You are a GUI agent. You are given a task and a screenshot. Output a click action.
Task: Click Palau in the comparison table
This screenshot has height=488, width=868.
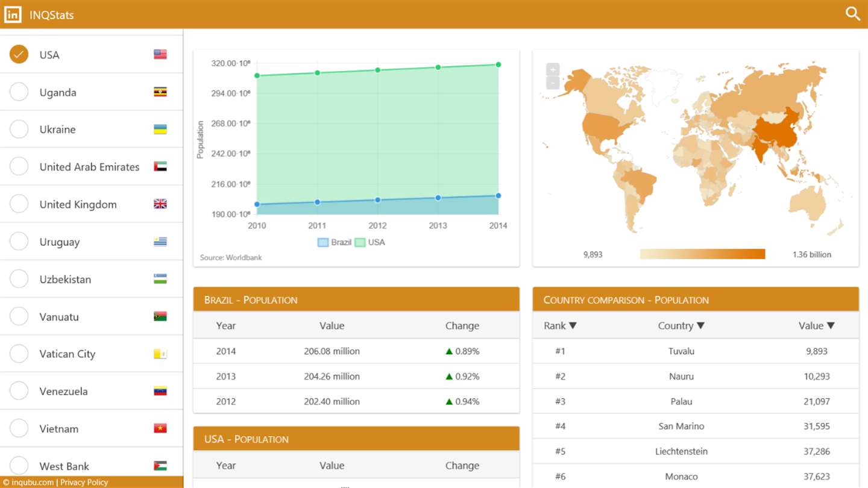pos(682,401)
